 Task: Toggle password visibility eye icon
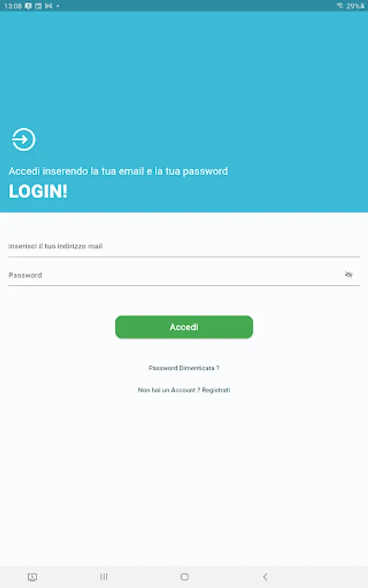(x=348, y=274)
